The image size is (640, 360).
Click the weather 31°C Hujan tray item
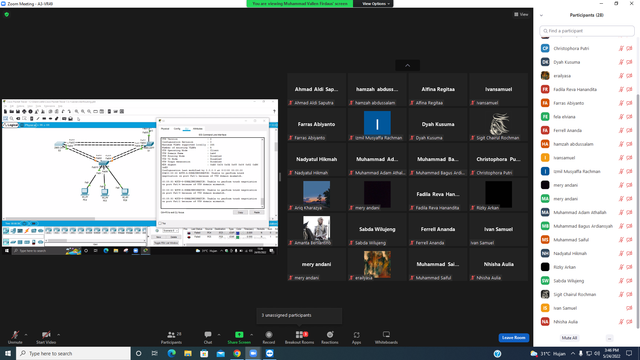coord(548,353)
